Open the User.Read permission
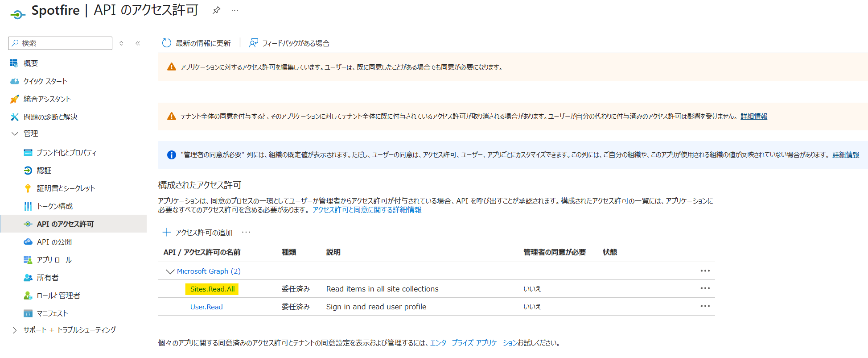This screenshot has height=358, width=868. tap(206, 307)
